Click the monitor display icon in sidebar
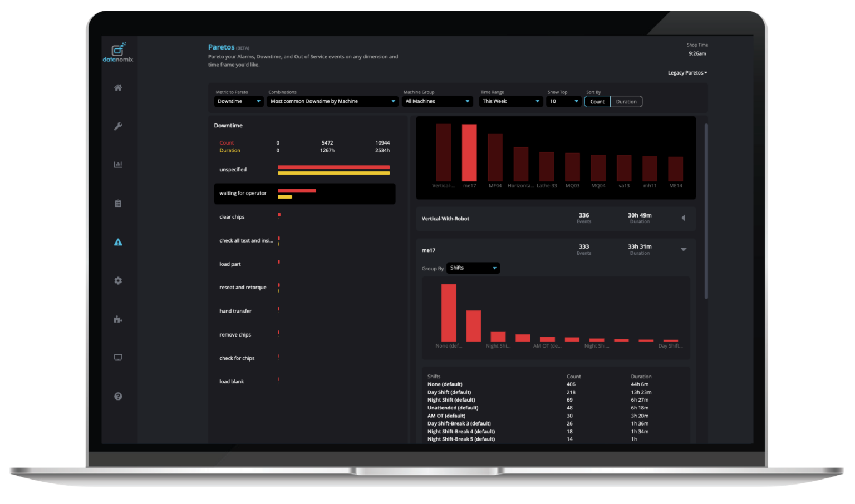Image resolution: width=855 pixels, height=504 pixels. coord(118,357)
